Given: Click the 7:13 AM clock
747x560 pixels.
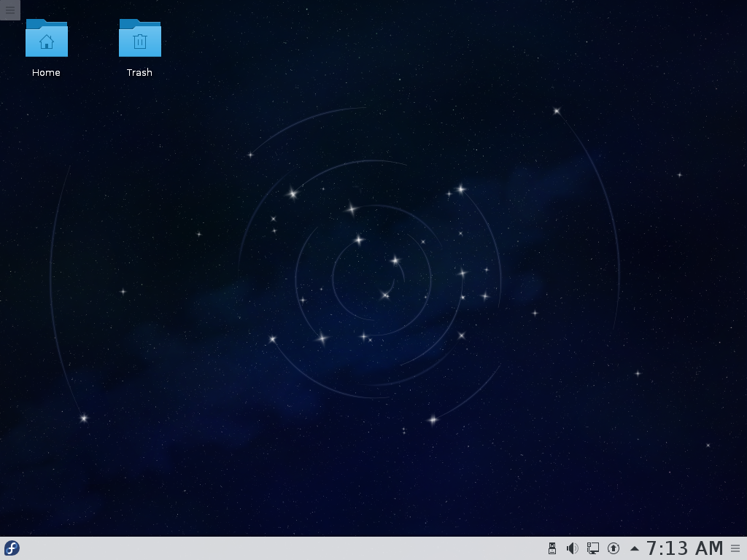Looking at the screenshot, I should point(684,548).
